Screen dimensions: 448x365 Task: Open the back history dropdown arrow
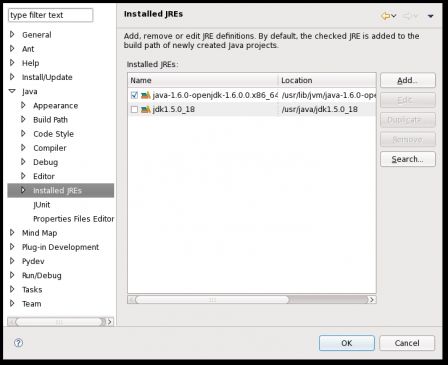pos(394,16)
